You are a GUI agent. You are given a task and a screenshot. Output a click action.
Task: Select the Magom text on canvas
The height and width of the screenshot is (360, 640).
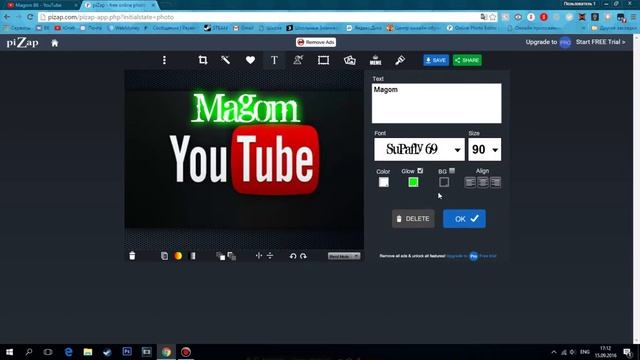[245, 108]
